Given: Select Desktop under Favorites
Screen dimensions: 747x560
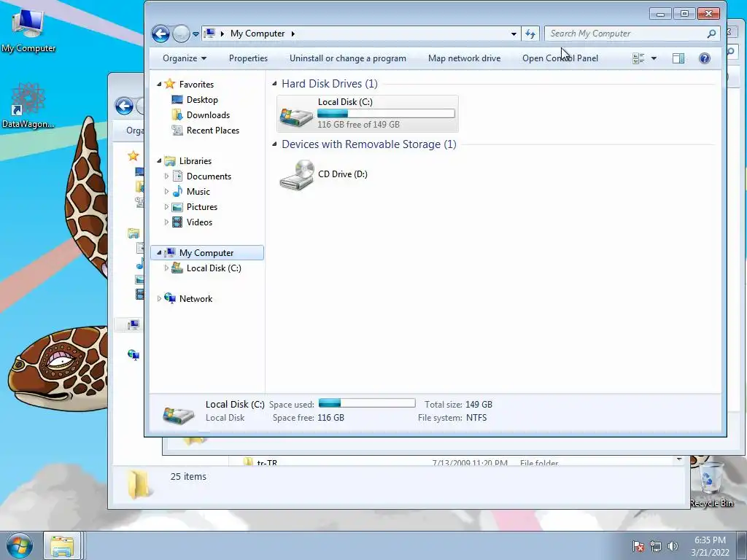Looking at the screenshot, I should (x=202, y=99).
